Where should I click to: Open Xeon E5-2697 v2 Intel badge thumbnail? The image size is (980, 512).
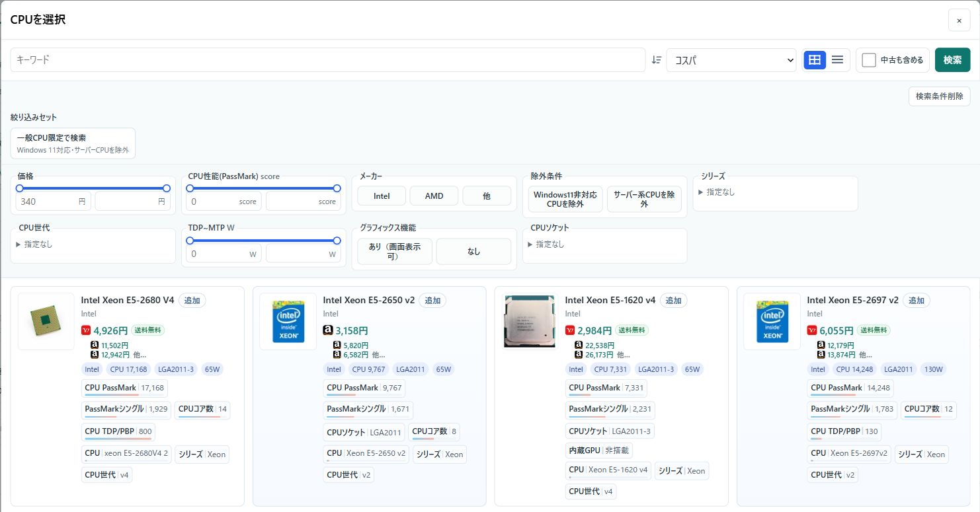pos(772,321)
